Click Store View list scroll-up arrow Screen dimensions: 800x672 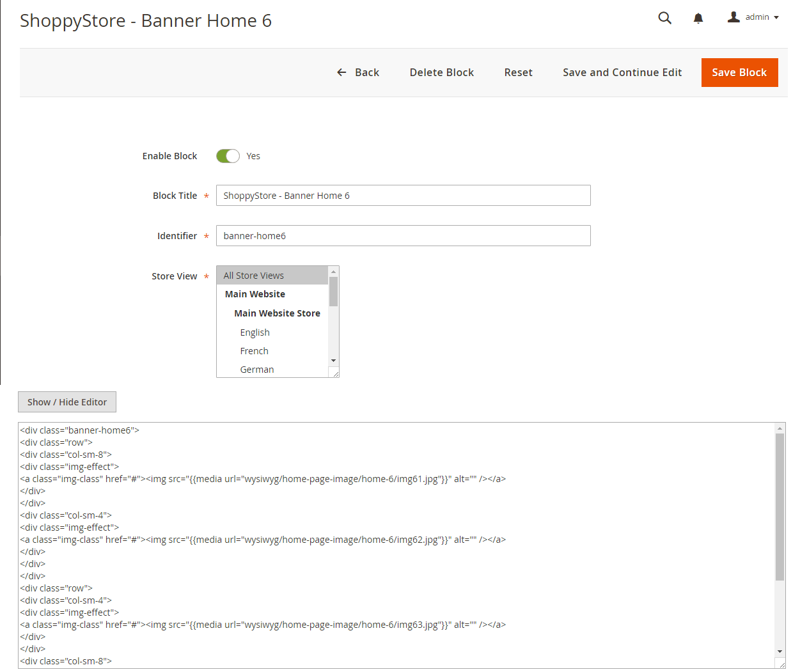(333, 272)
